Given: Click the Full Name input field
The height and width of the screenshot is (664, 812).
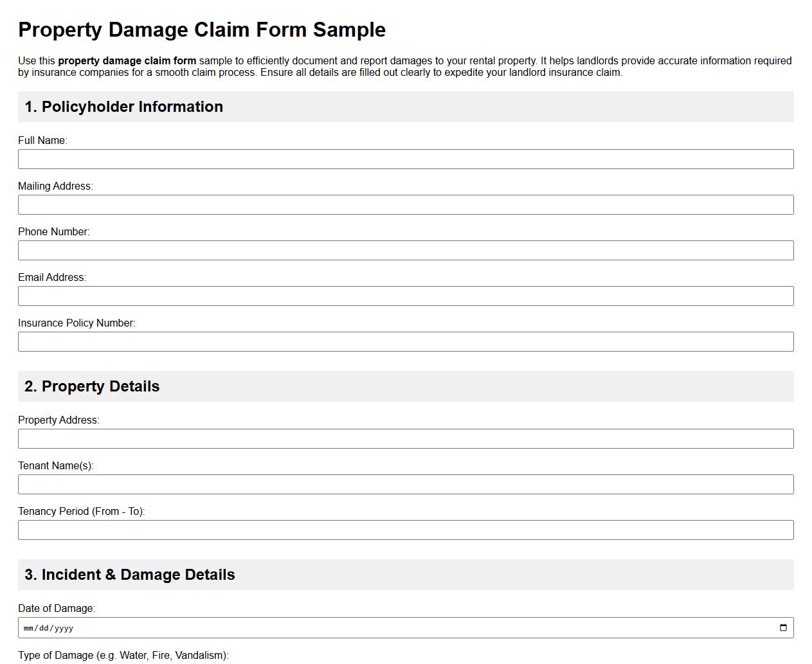Looking at the screenshot, I should pos(406,159).
